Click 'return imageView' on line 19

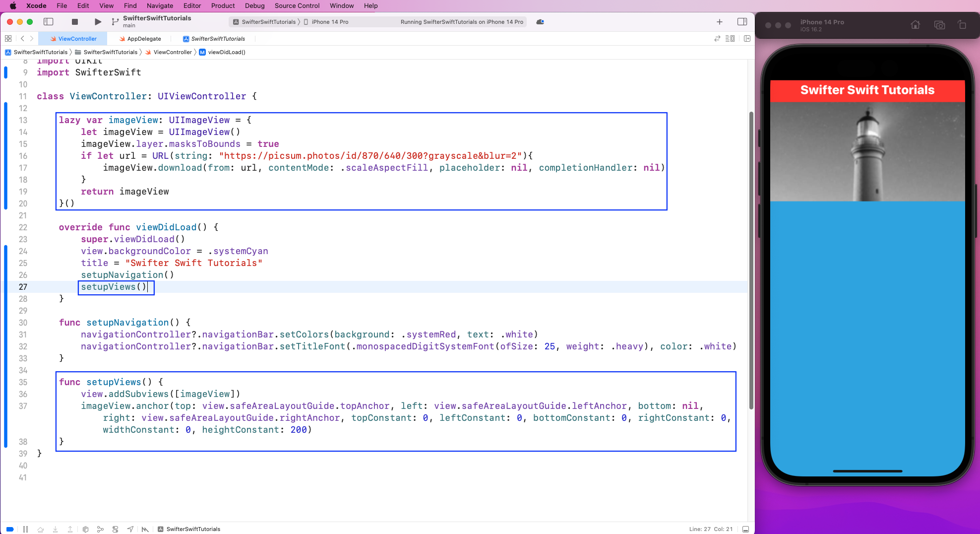pos(125,192)
